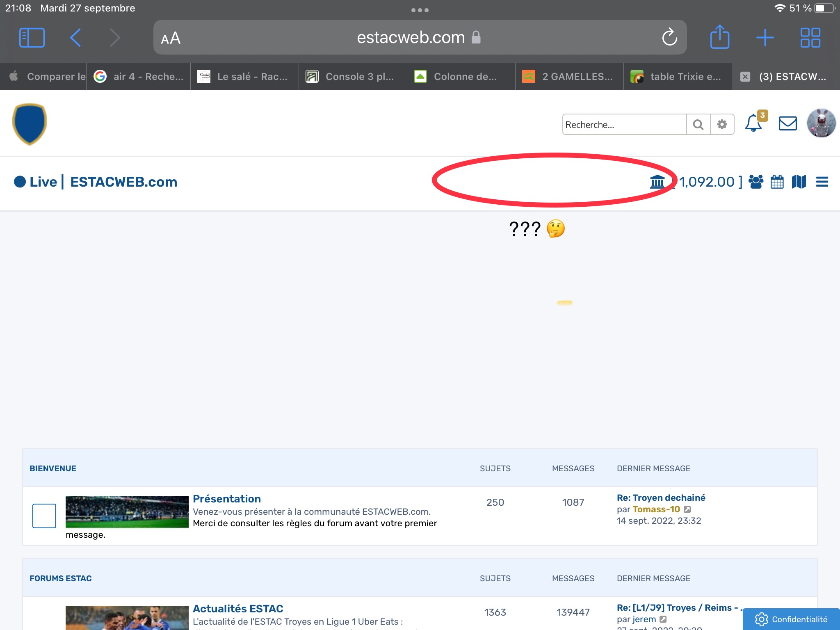Screen dimensions: 840x630
Task: Focus the Recherche search field
Action: pyautogui.click(x=624, y=125)
